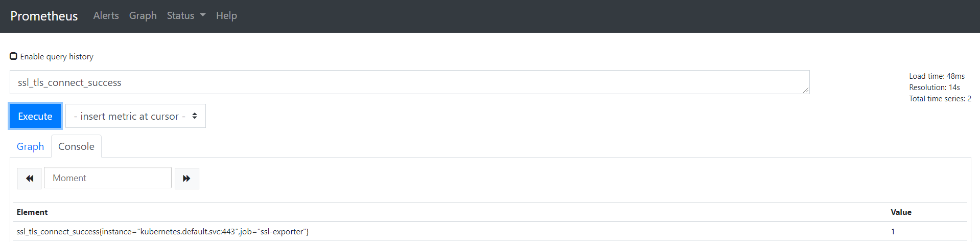This screenshot has height=242, width=980.
Task: Click the query box resize grip
Action: click(x=806, y=90)
